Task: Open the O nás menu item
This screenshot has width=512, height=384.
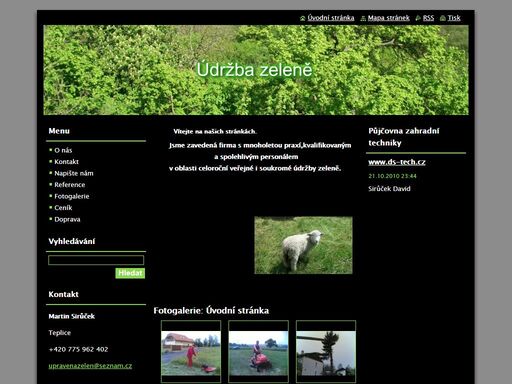Action: (63, 150)
